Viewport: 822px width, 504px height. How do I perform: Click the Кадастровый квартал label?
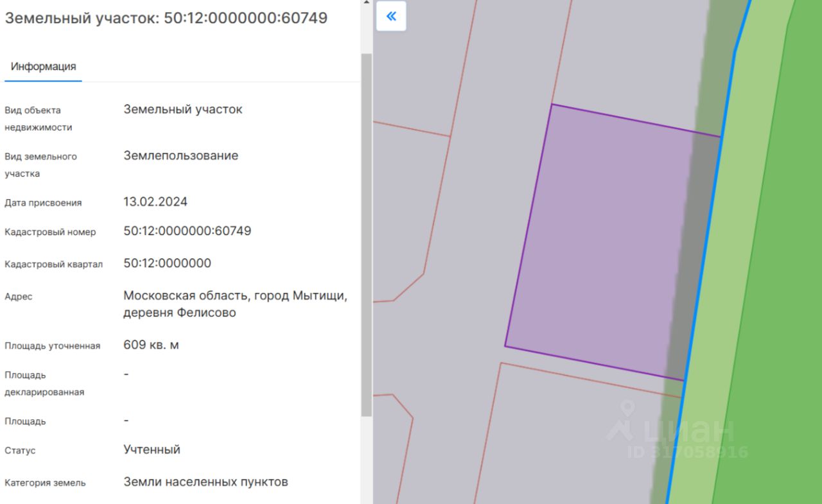tap(53, 264)
